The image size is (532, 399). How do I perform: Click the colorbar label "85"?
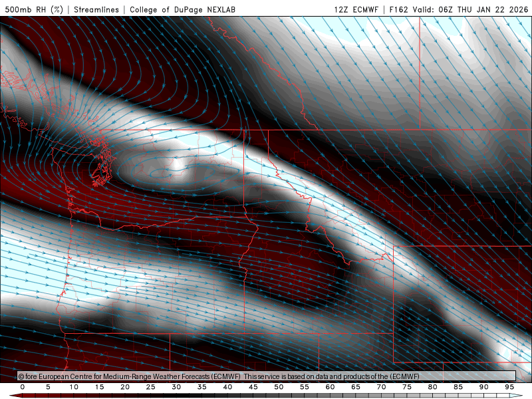458,387
